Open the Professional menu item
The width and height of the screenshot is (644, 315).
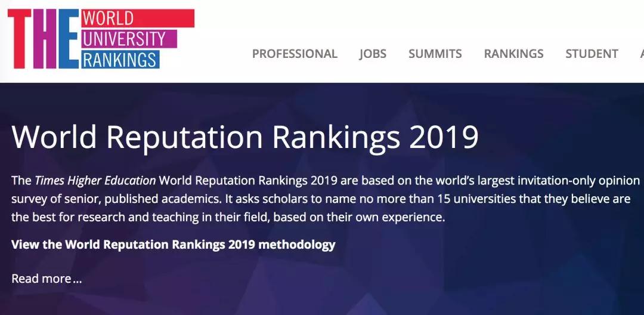pyautogui.click(x=295, y=54)
